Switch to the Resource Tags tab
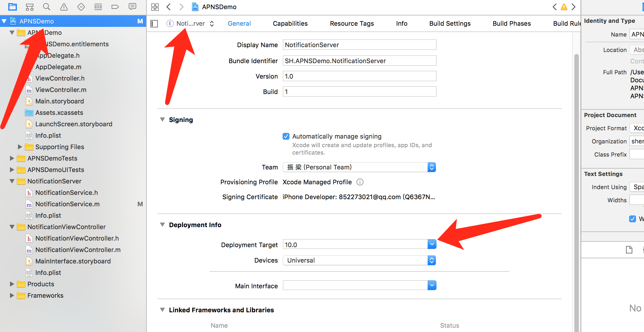Screen dimensions: 644x332 coord(352,23)
